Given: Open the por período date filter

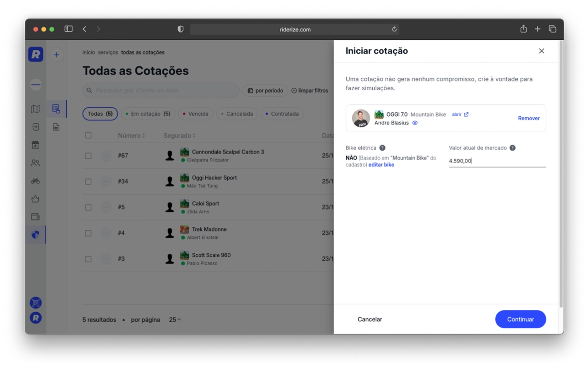Looking at the screenshot, I should point(265,91).
